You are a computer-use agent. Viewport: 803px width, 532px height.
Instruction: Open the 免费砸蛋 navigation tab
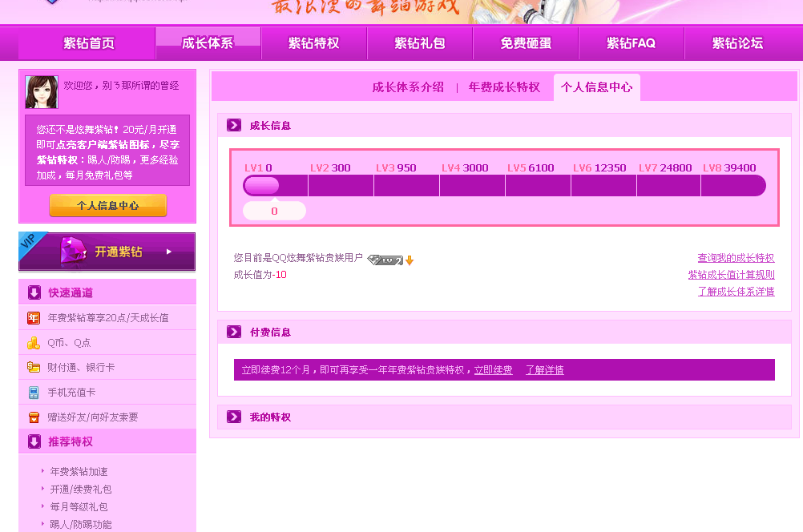526,43
